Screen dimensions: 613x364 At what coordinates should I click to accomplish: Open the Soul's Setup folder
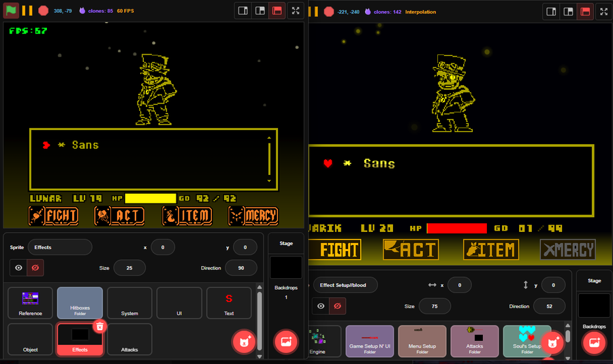527,342
